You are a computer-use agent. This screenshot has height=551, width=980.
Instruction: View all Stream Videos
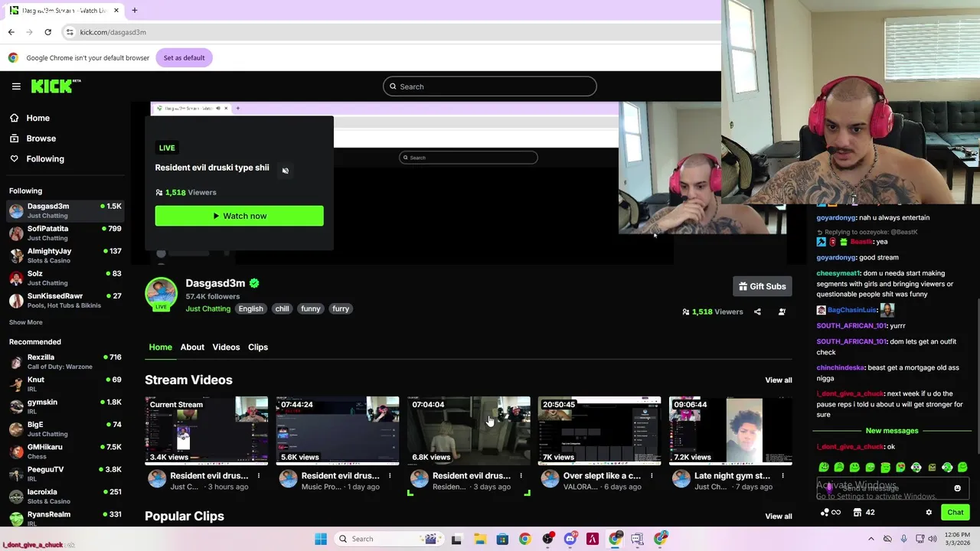tap(778, 380)
